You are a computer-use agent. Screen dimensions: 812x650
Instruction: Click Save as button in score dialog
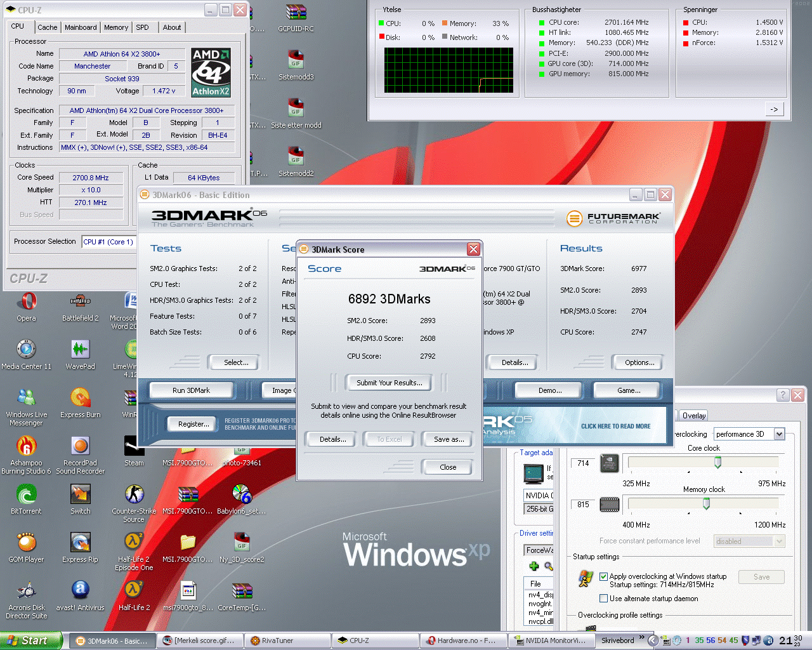pyautogui.click(x=449, y=439)
